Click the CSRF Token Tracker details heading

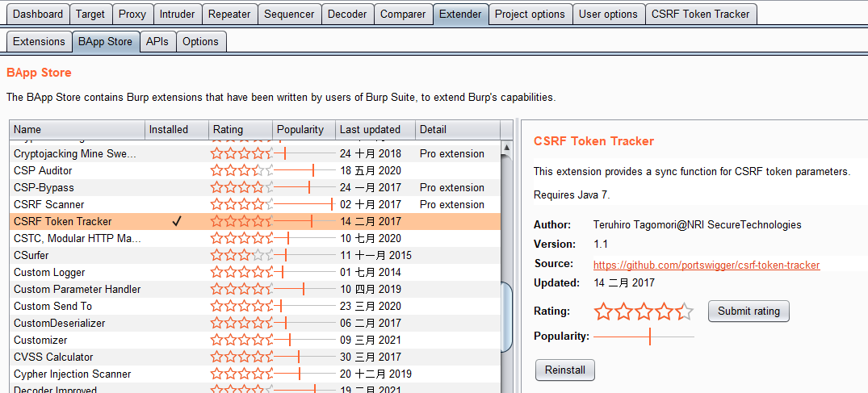tap(593, 141)
